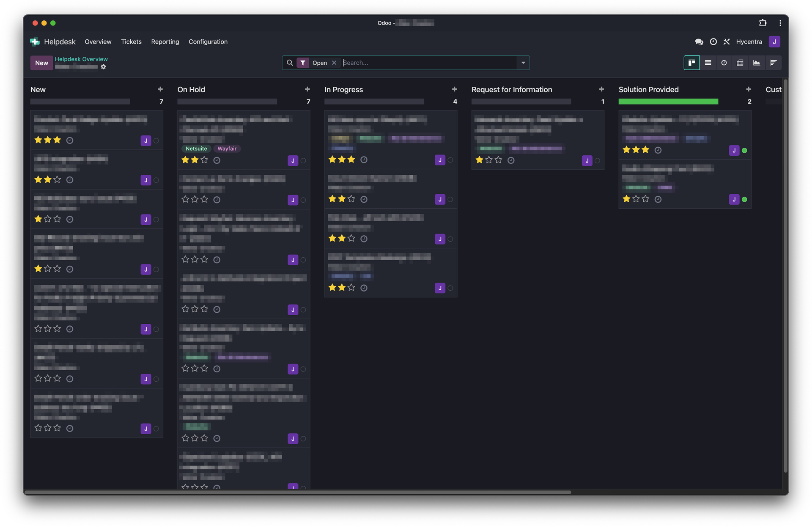Click the green Solution Provided progress bar
The image size is (812, 526).
click(x=668, y=102)
